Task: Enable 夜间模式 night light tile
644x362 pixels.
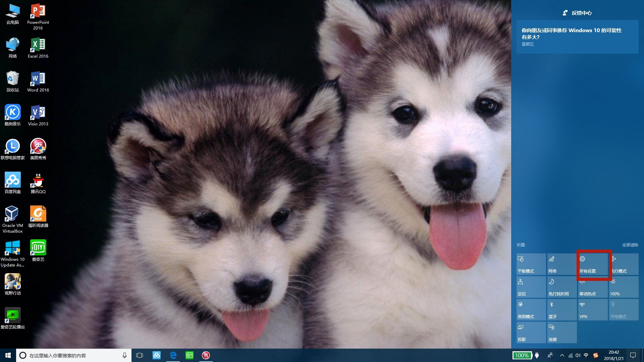Action: [531, 310]
